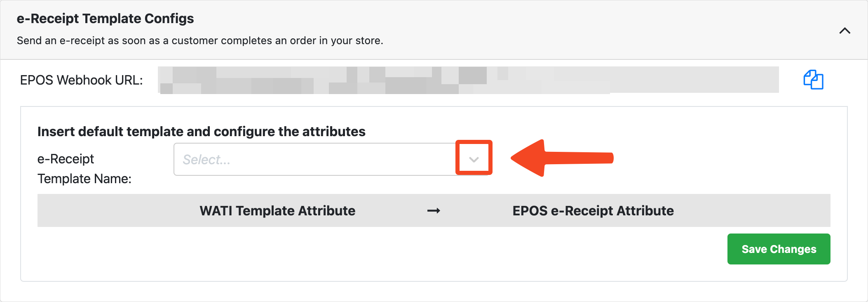Click the Select... template name field

click(333, 159)
